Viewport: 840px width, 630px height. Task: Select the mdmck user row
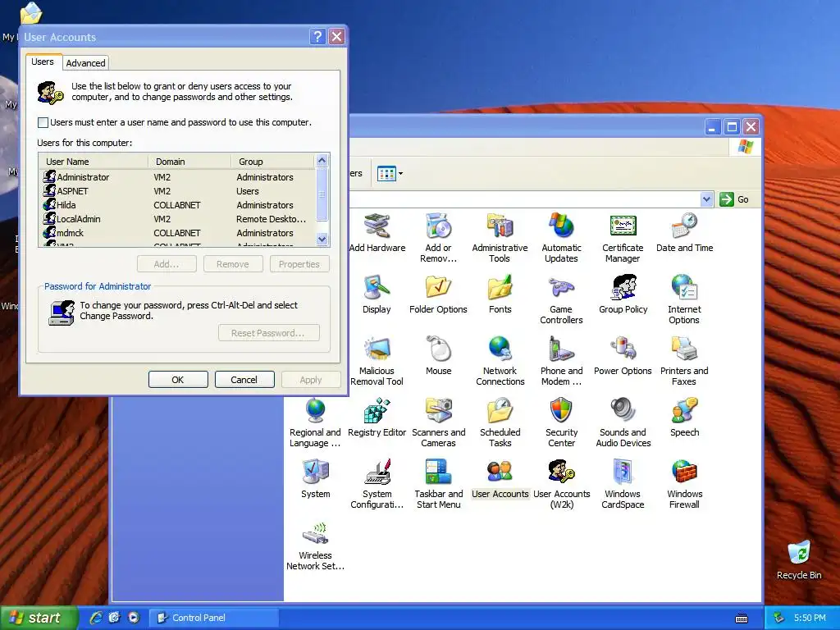pos(177,232)
